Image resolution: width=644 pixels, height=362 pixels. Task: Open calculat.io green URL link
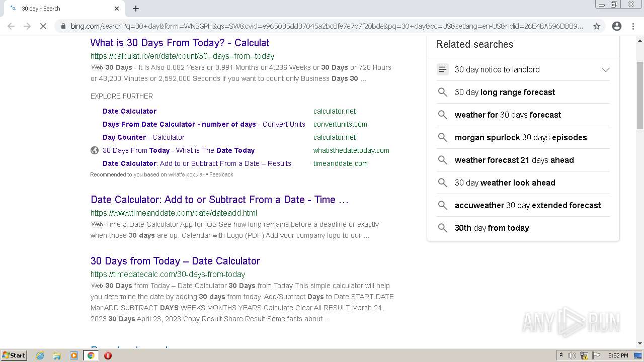[183, 56]
